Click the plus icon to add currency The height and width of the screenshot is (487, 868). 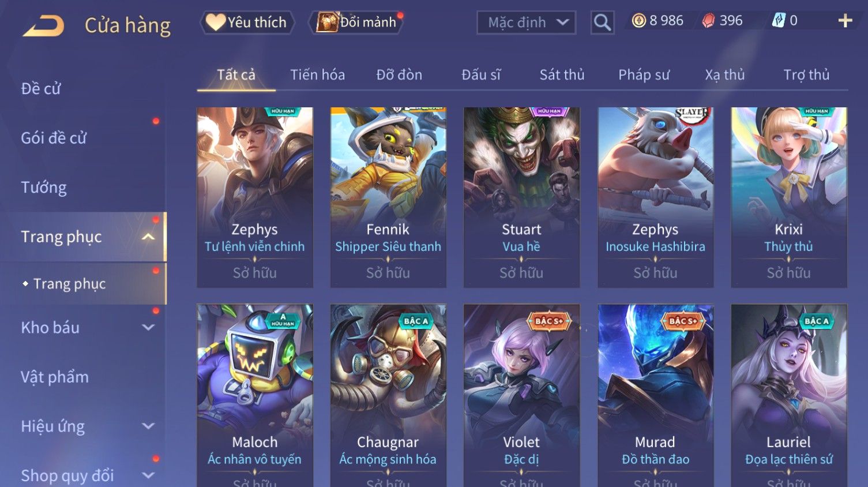tap(845, 21)
